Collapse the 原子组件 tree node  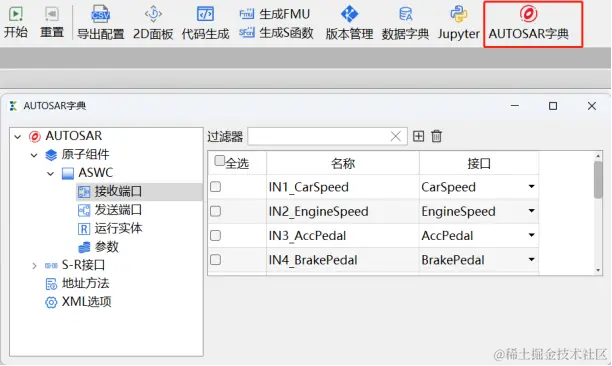[x=34, y=155]
